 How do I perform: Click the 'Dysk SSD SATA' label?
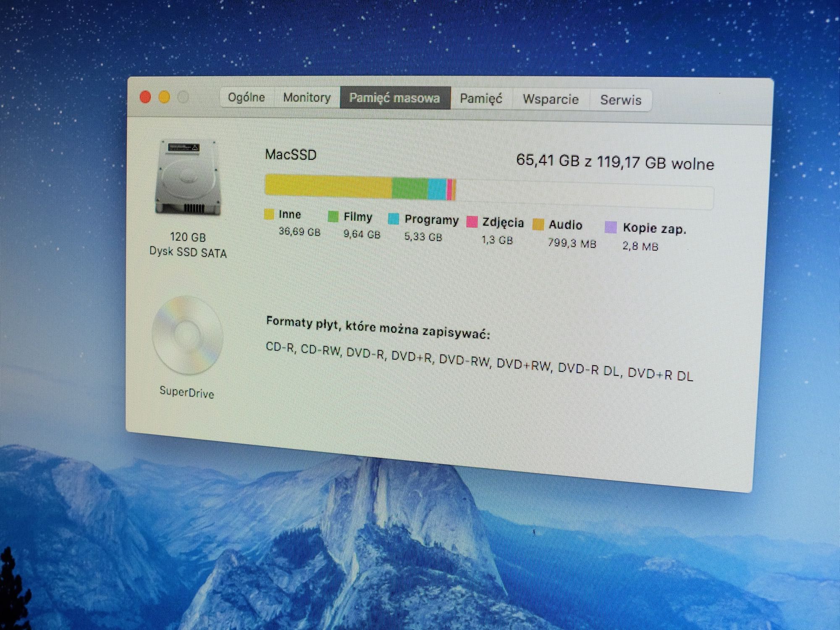(x=188, y=252)
